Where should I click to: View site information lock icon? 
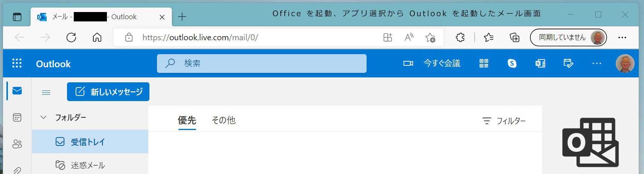coord(129,37)
